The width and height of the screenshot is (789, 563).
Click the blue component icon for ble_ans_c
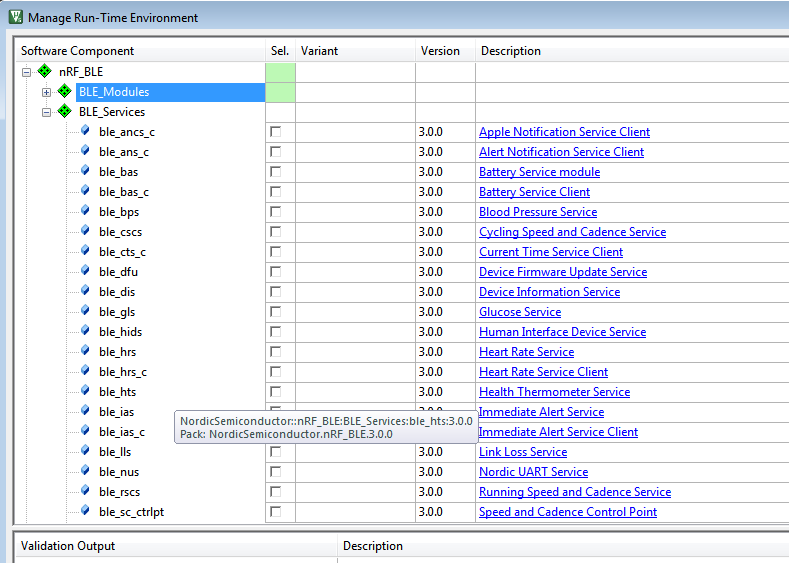point(85,151)
